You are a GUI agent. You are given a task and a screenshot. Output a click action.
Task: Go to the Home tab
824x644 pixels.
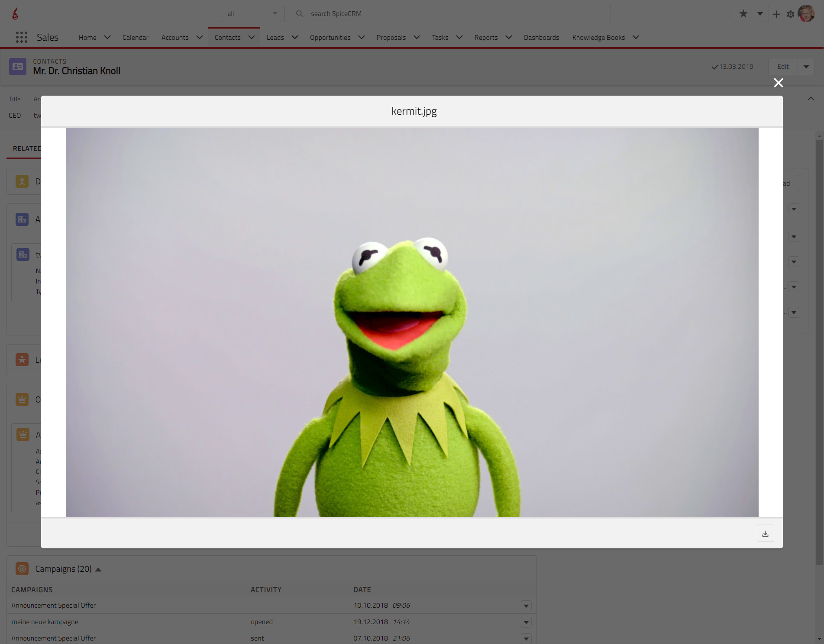tap(87, 38)
